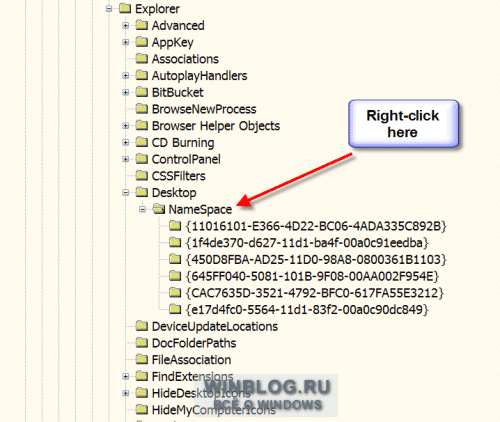This screenshot has width=500, height=422.
Task: Click folder icon of {11016101-E366-4D22-BC06-4ADA335C892B}
Action: click(175, 226)
